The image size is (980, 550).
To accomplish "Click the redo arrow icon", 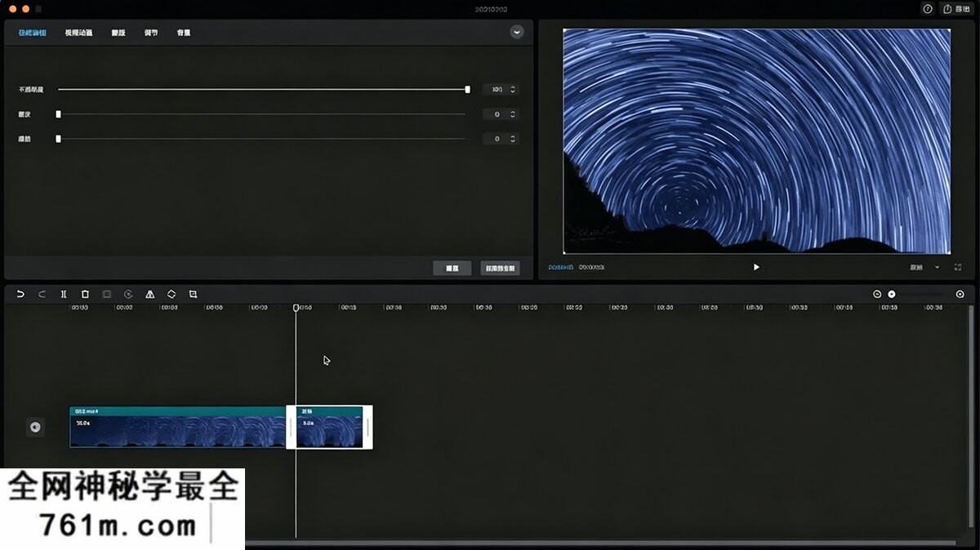I will [42, 294].
